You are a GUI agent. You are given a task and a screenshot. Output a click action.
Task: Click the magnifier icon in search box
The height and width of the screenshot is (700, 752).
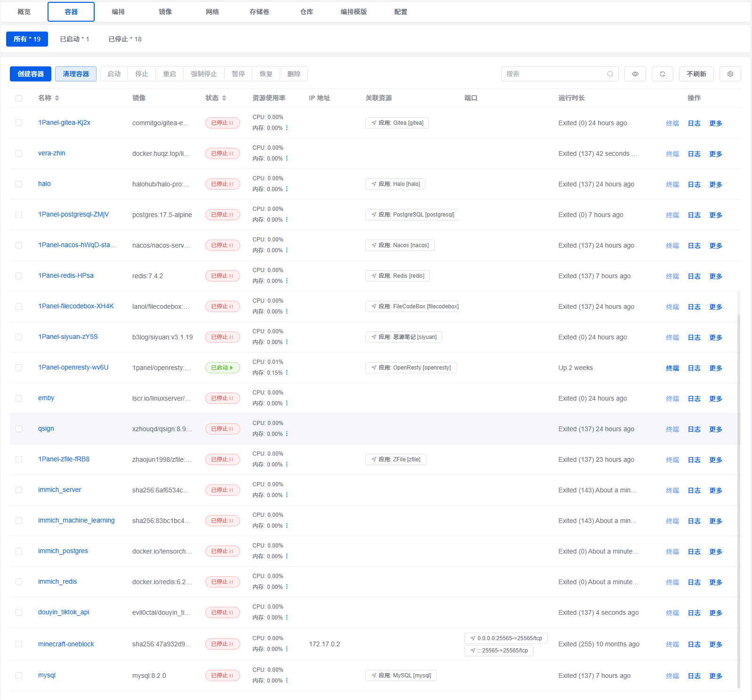click(x=610, y=74)
